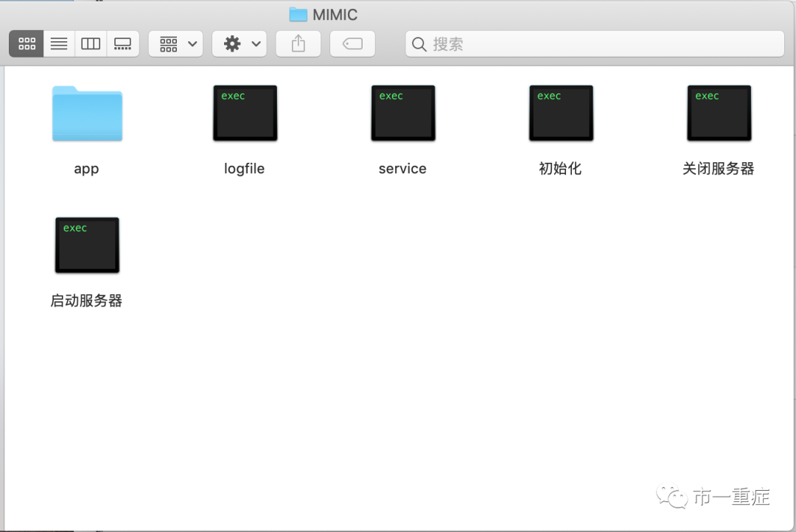Screen dimensions: 796x532
Task: Select the 启动服务器 exec file icon
Action: 87,245
